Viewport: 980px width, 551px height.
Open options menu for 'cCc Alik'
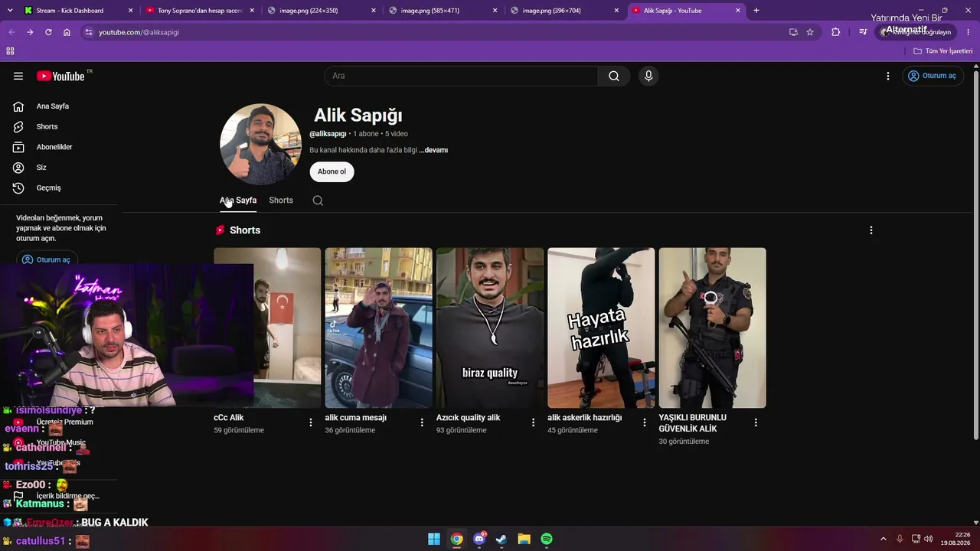(x=311, y=422)
